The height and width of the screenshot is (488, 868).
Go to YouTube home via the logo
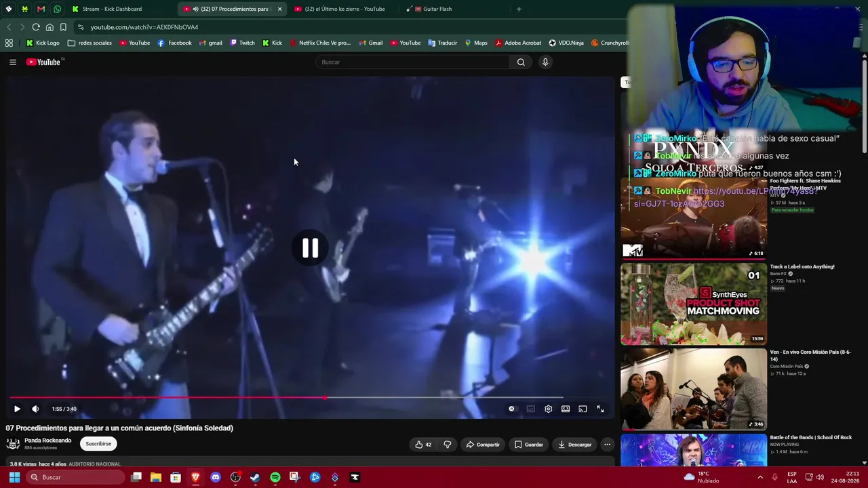[x=43, y=62]
